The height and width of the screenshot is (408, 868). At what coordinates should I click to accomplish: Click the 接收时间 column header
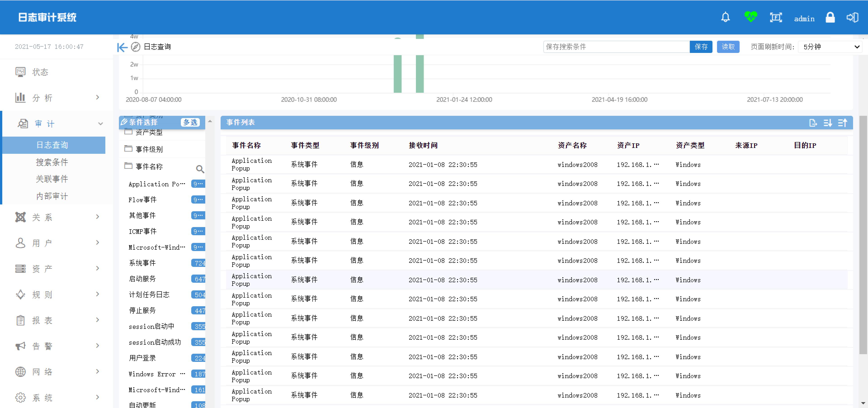(423, 145)
